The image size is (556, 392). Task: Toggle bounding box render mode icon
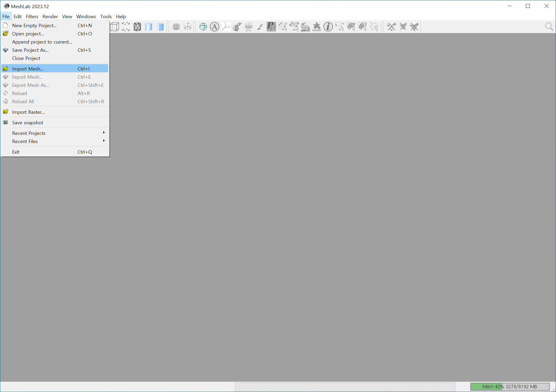coord(115,27)
